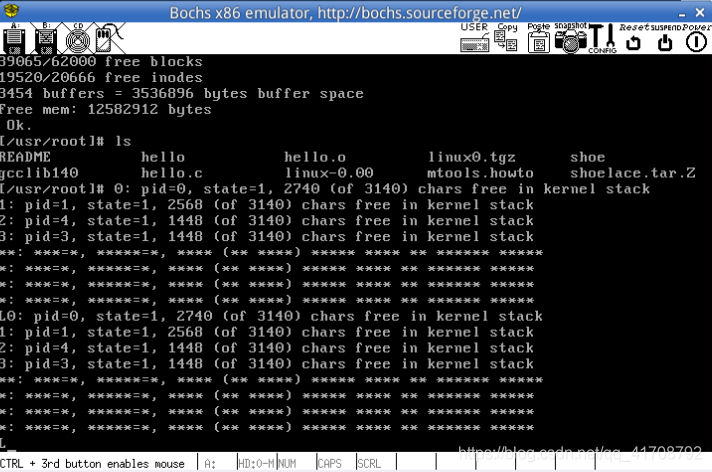Click the Suspend emulator button
Viewport: 712px width, 472px height.
665,37
